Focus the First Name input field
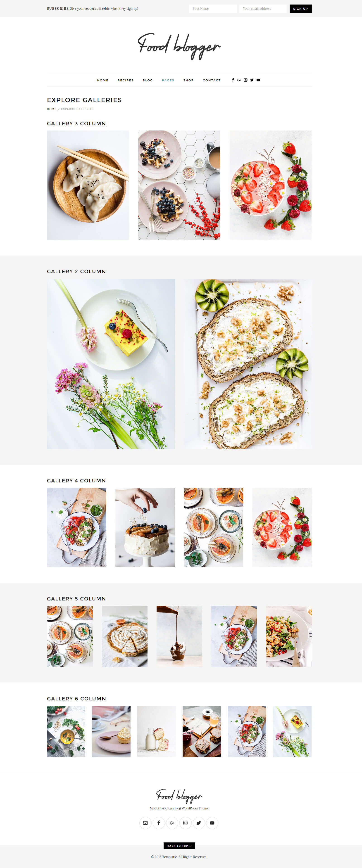 tap(213, 8)
